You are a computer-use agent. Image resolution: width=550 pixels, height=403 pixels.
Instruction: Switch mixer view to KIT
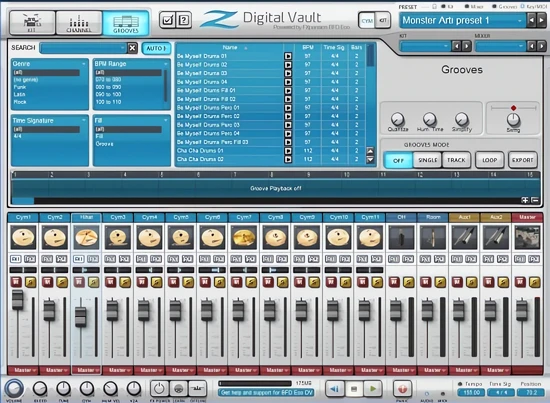coord(383,21)
